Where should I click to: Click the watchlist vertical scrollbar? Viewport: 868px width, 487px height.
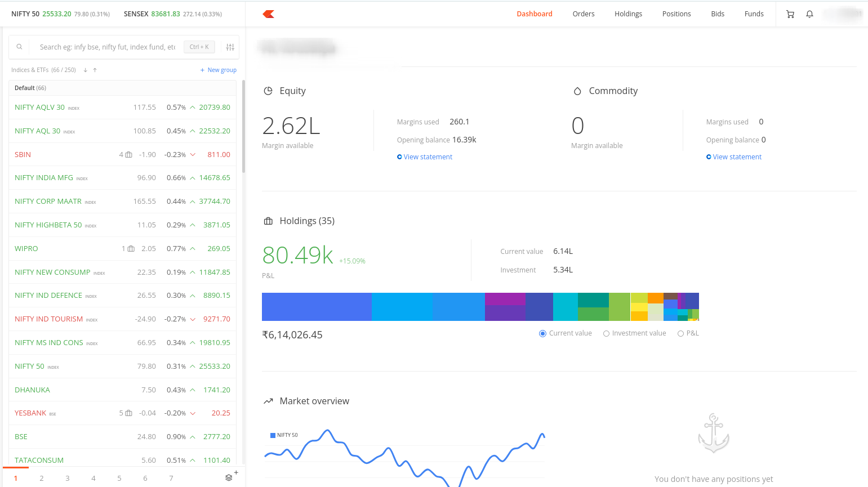click(243, 127)
